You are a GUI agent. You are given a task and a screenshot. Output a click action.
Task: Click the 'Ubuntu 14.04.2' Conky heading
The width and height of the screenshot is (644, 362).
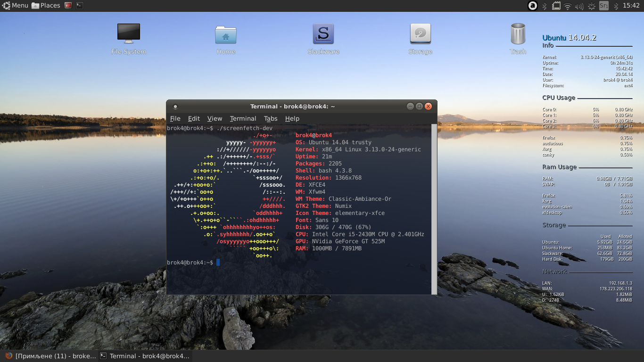570,38
